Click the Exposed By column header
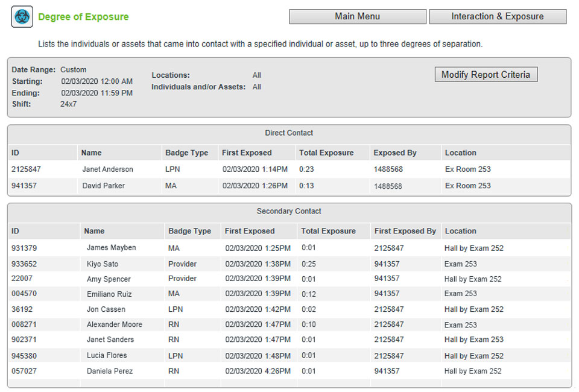This screenshot has width=579, height=392. coord(394,153)
